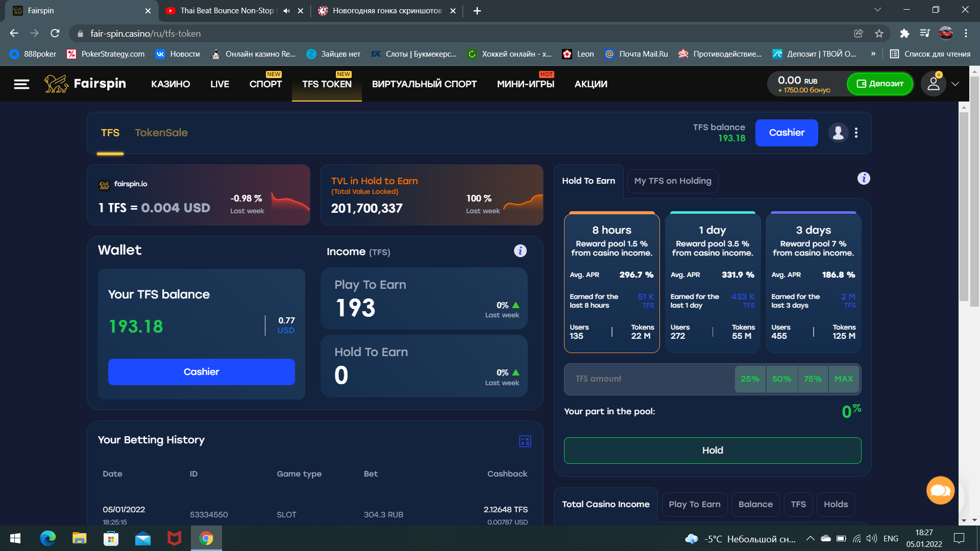Show hidden system tray icons

[x=810, y=539]
